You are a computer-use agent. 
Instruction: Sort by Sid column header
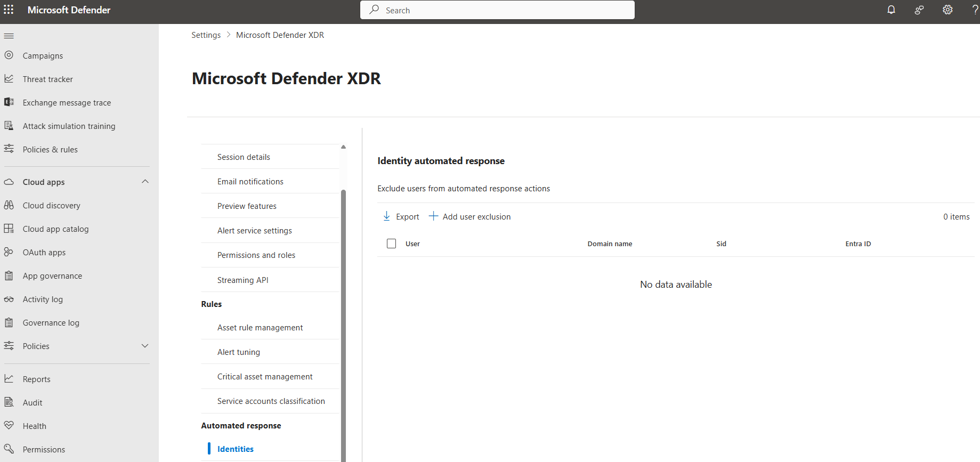pos(721,244)
